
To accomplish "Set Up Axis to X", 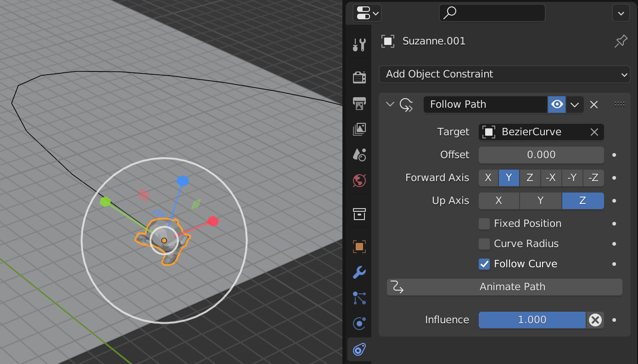I will click(499, 201).
